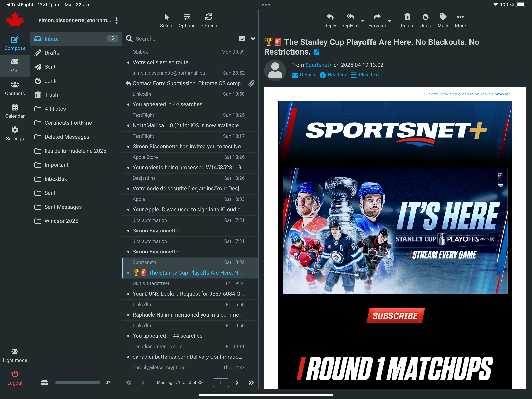The image size is (532, 399).
Task: Open the Mail section in sidebar
Action: [x=15, y=66]
